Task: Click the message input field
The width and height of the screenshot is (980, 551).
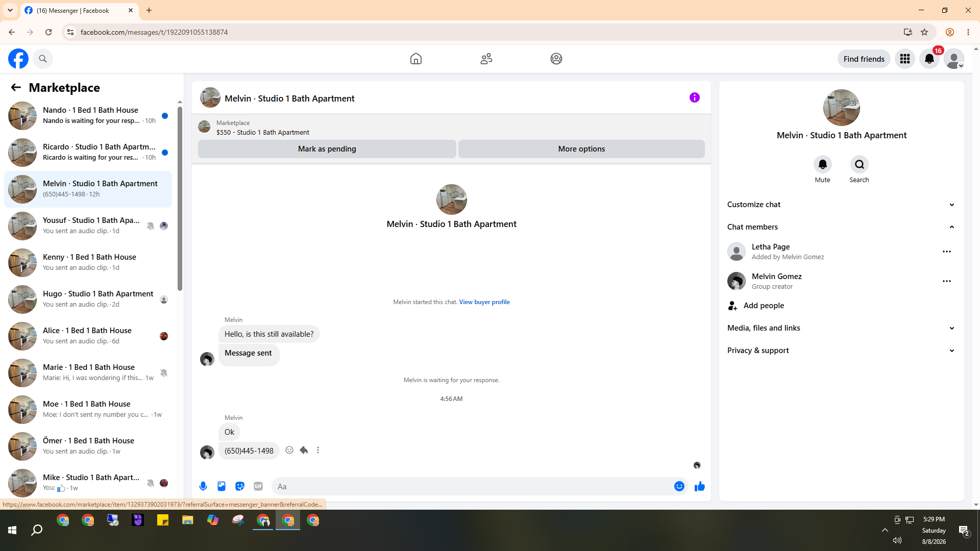Action: [x=472, y=486]
